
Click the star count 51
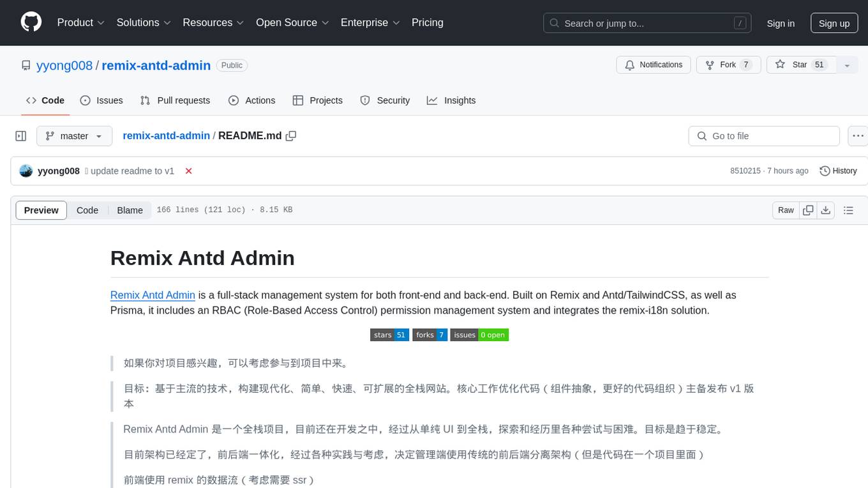819,65
